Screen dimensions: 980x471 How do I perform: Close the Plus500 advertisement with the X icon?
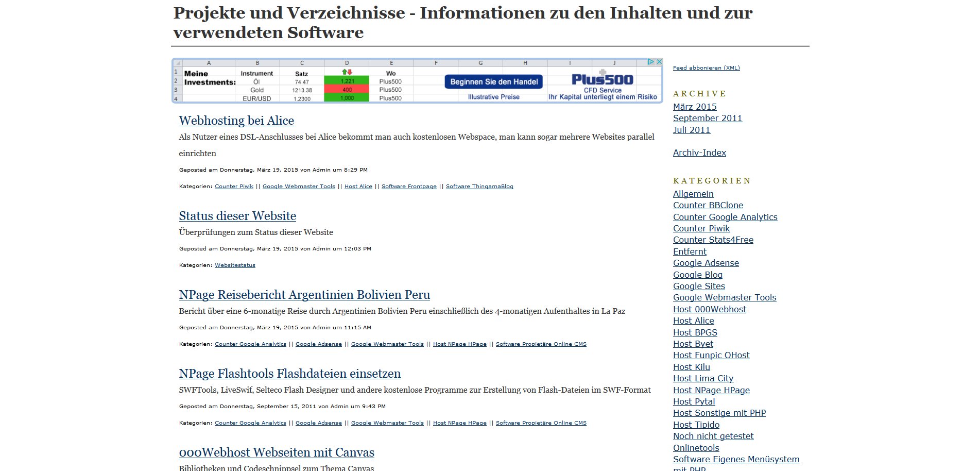(659, 61)
